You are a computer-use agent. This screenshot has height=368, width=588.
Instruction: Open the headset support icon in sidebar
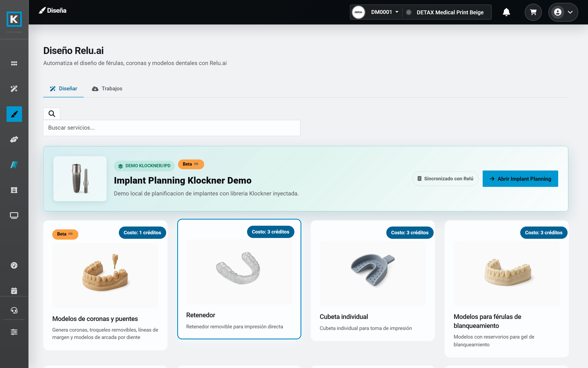pyautogui.click(x=14, y=310)
